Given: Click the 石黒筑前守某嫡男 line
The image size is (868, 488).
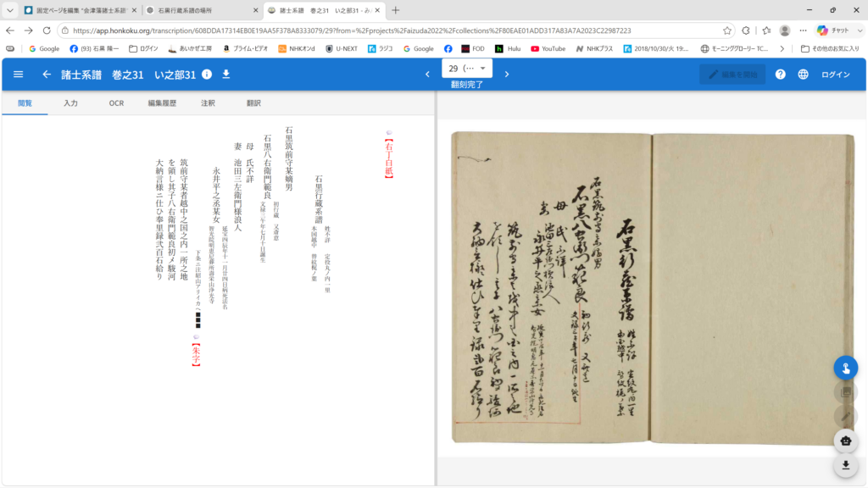Looking at the screenshot, I should coord(289,159).
